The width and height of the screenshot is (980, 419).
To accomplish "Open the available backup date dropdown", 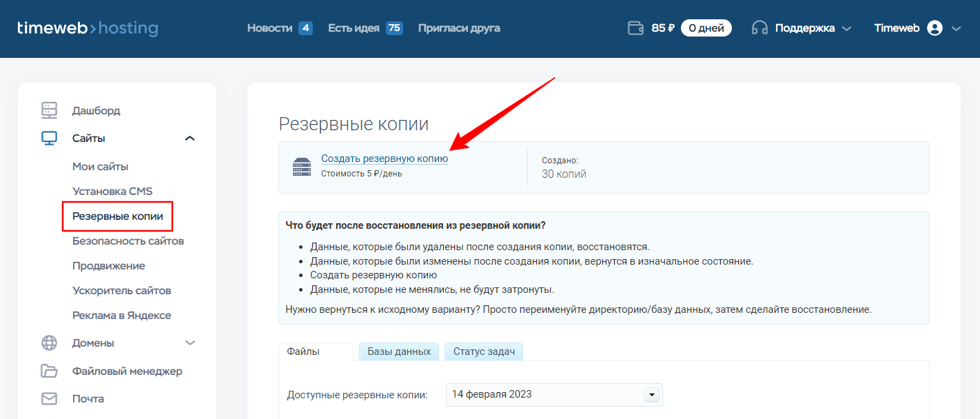I will (x=651, y=395).
